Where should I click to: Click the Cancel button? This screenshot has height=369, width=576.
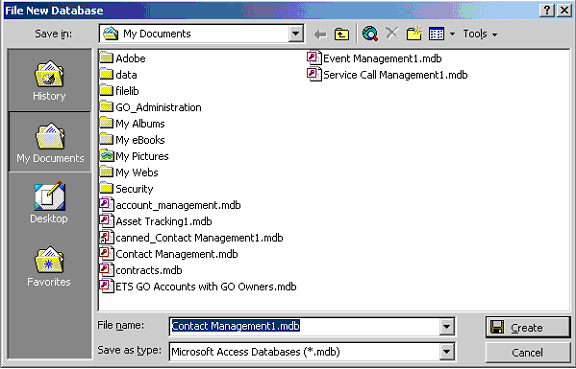pos(528,353)
